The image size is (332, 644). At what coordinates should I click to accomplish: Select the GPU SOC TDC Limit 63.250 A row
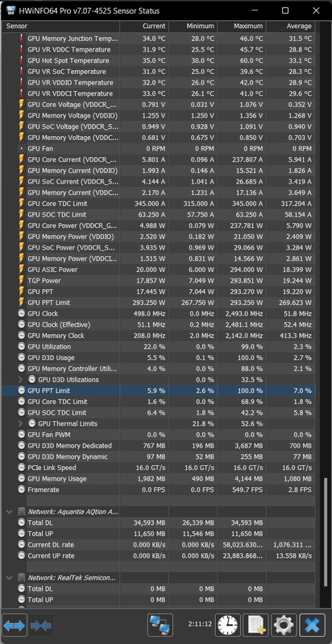click(159, 215)
